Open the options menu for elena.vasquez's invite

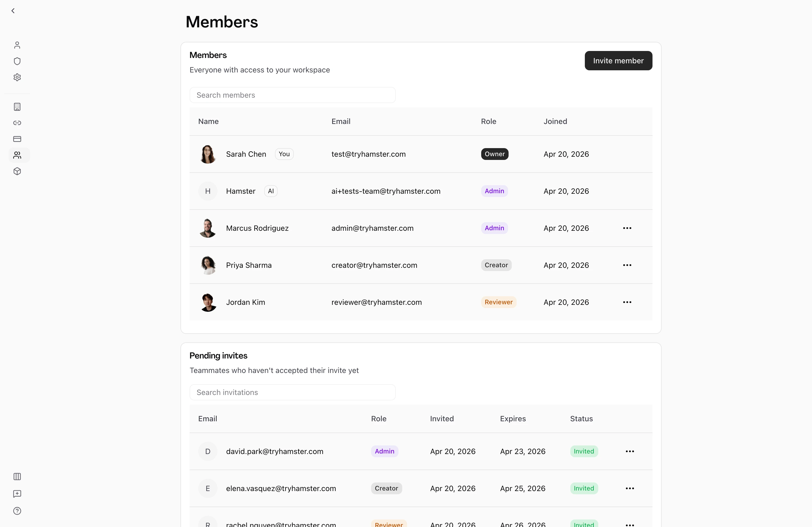pyautogui.click(x=630, y=488)
